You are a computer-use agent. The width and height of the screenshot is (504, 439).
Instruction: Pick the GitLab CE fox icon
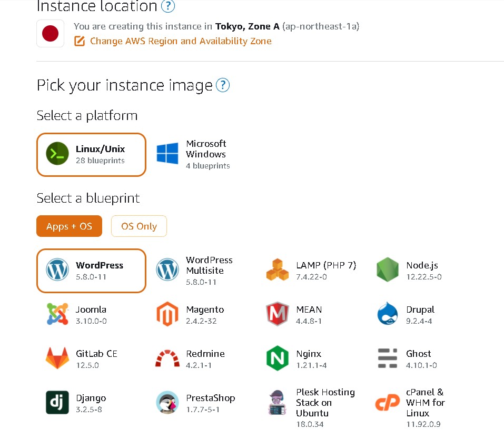click(x=57, y=358)
